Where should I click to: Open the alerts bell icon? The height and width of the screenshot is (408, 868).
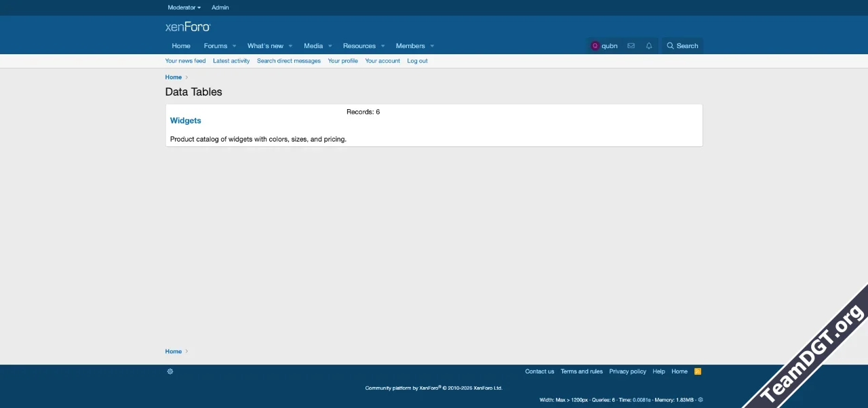coord(649,46)
